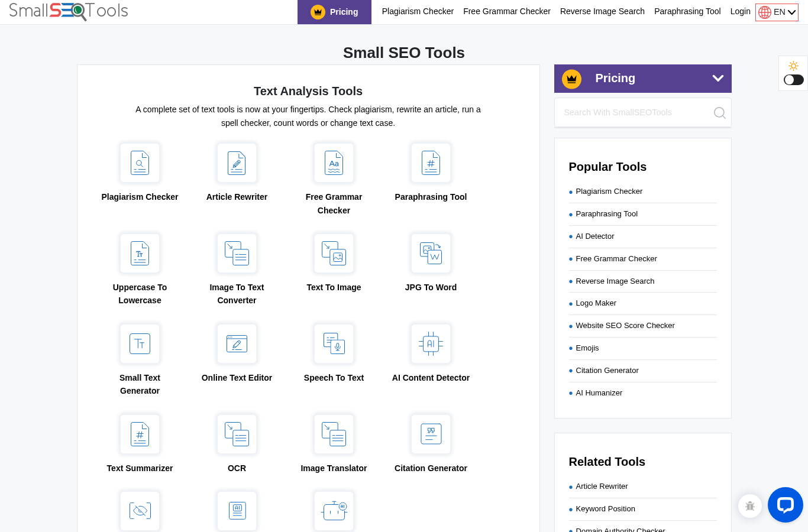
Task: Open the EN language dropdown
Action: coord(777,12)
